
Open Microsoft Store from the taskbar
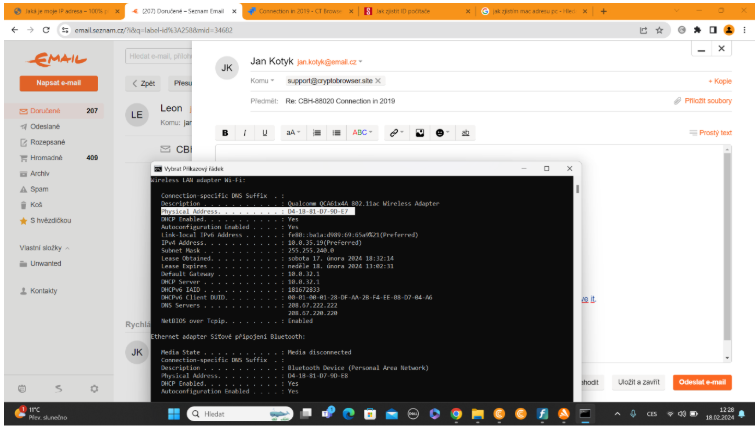(370, 414)
